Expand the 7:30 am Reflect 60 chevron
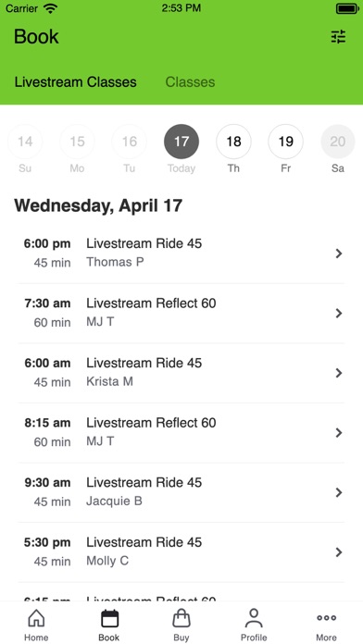This screenshot has width=363, height=644. [x=338, y=314]
